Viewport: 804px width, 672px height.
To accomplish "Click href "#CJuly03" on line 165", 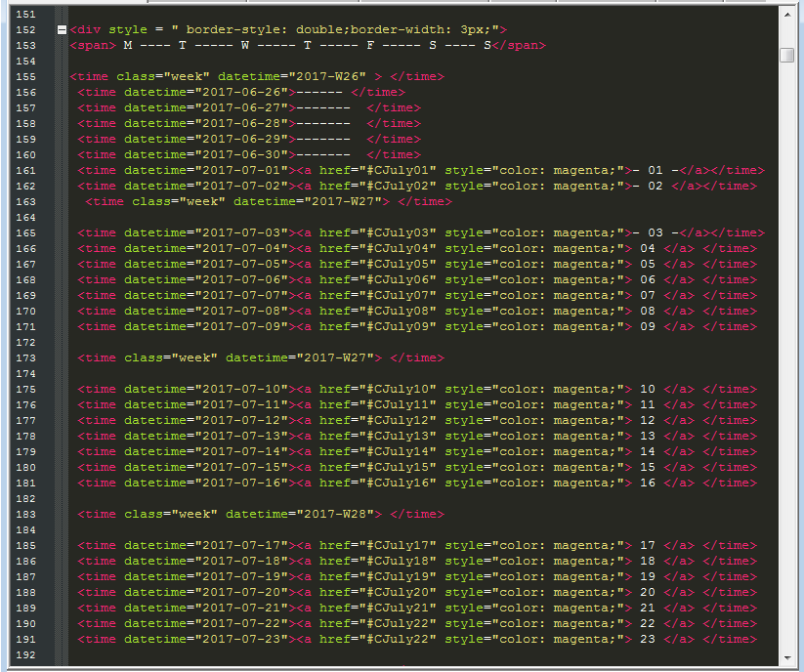I will (x=398, y=233).
